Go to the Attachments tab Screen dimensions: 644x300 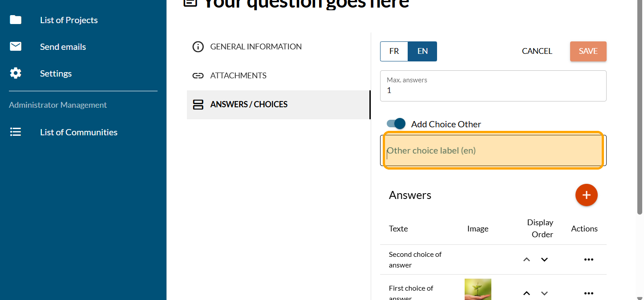click(x=238, y=76)
